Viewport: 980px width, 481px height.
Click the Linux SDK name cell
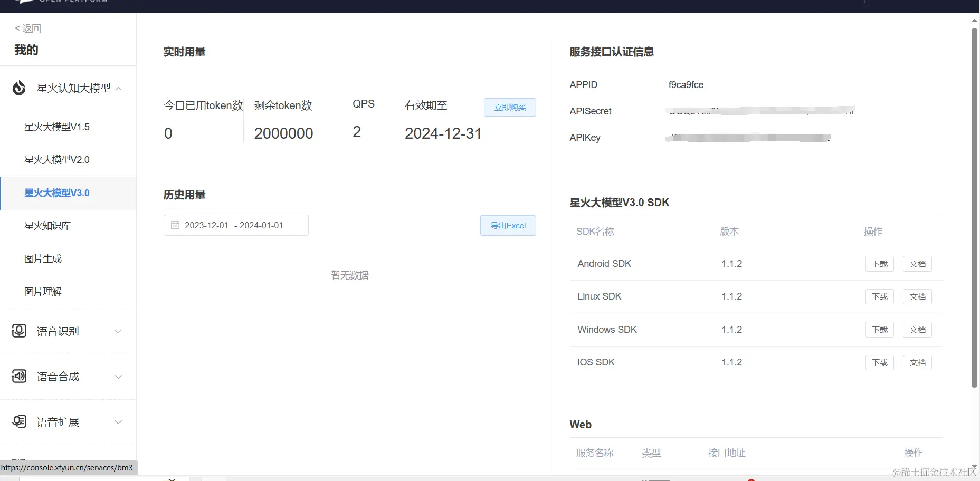point(600,296)
